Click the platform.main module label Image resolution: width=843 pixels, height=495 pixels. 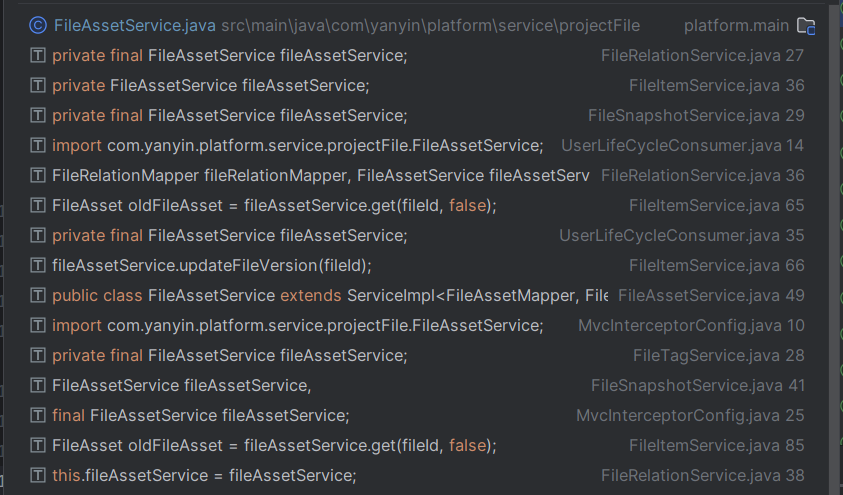(736, 25)
